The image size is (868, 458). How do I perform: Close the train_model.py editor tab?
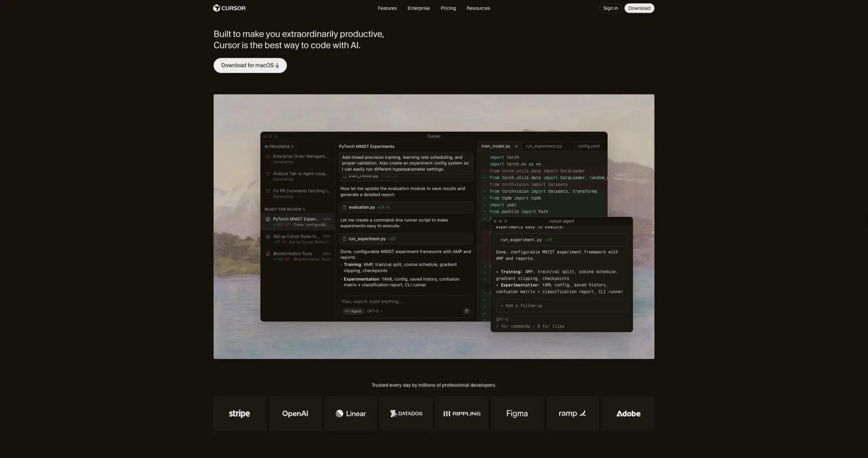[516, 146]
